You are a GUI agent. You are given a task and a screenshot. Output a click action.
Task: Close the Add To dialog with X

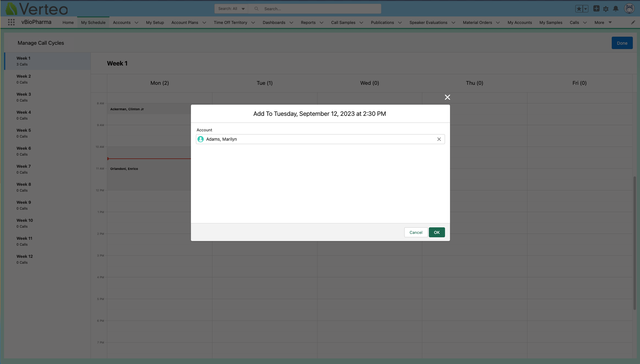pyautogui.click(x=447, y=97)
